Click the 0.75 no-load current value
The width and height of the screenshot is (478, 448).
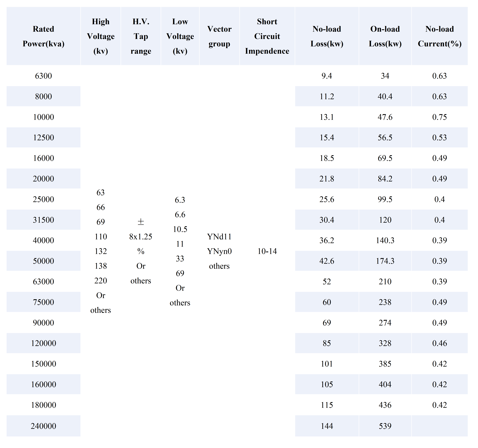[x=440, y=117]
